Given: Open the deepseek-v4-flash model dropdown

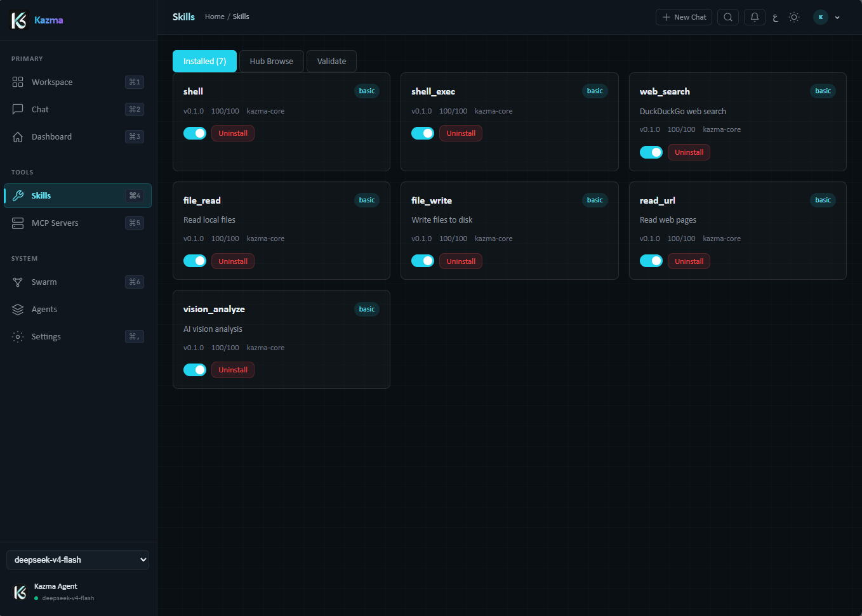Looking at the screenshot, I should pos(77,560).
